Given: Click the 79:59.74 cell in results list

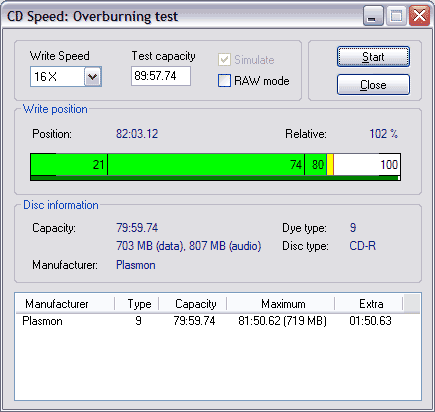Looking at the screenshot, I should tap(194, 321).
